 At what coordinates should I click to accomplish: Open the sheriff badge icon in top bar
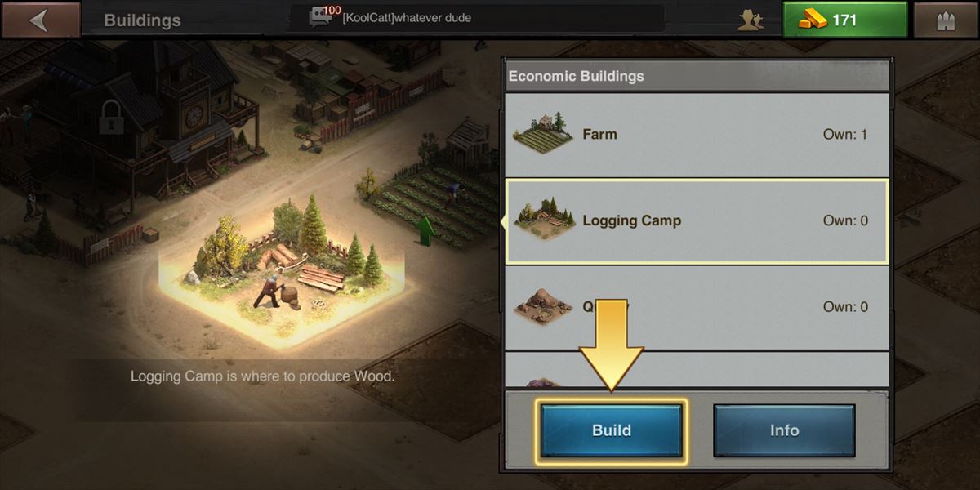pyautogui.click(x=750, y=20)
